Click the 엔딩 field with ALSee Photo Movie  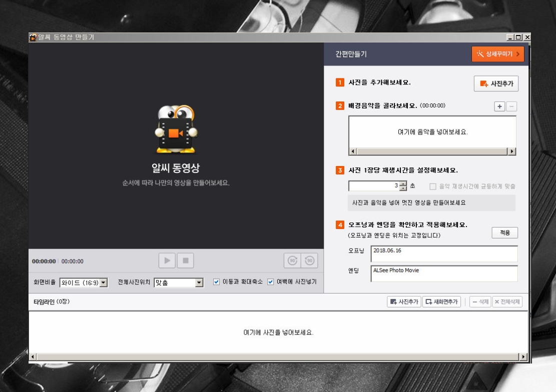point(444,273)
